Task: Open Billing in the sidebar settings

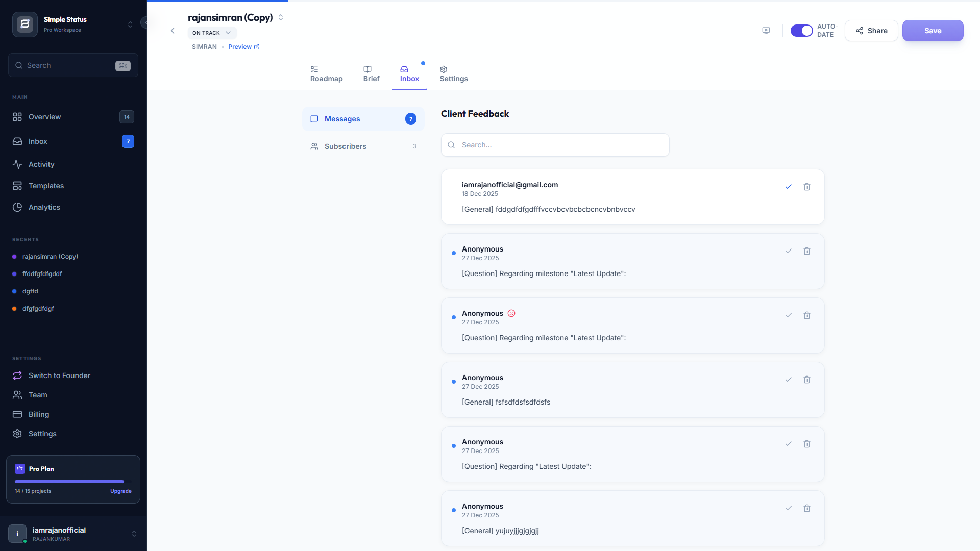Action: [39, 414]
